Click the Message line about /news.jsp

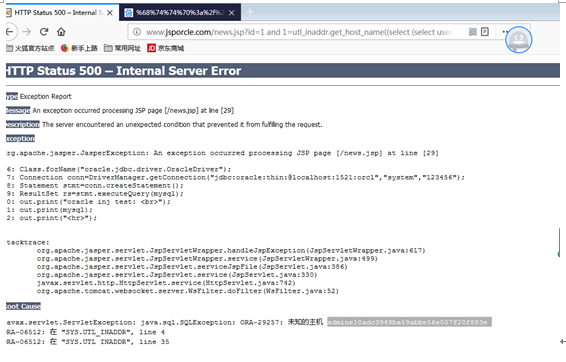pos(120,110)
